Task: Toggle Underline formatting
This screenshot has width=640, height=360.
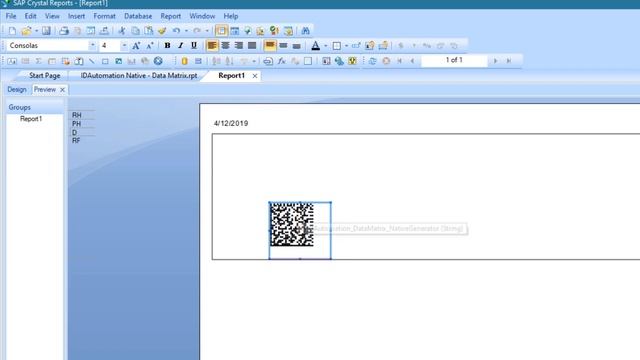Action: pyautogui.click(x=194, y=45)
